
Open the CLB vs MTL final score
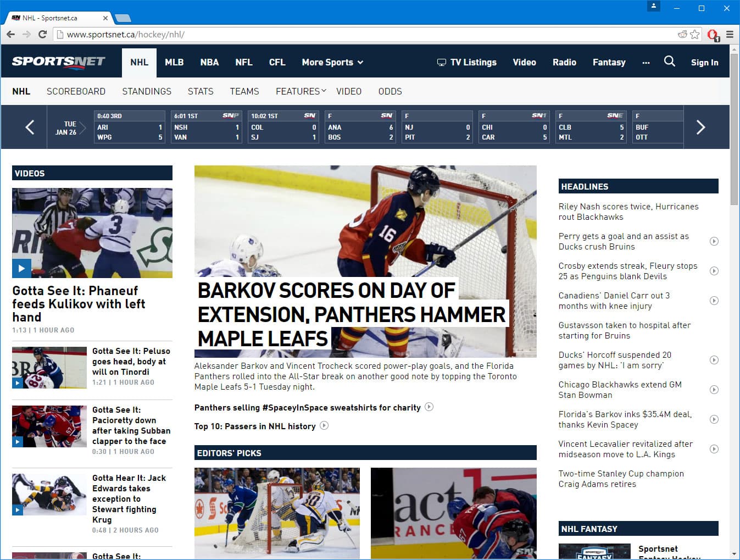click(591, 127)
